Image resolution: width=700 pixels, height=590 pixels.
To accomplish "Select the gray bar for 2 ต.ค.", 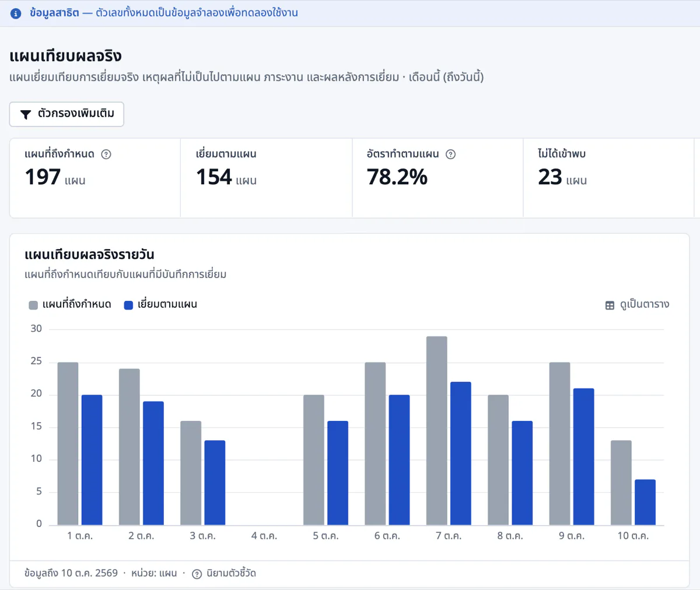I will pos(129,447).
